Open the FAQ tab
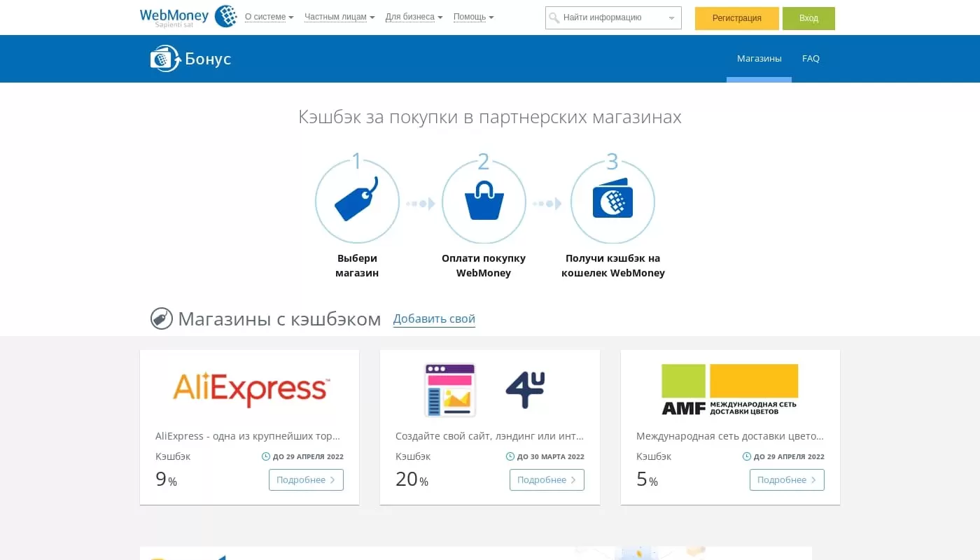The height and width of the screenshot is (560, 980). [811, 59]
